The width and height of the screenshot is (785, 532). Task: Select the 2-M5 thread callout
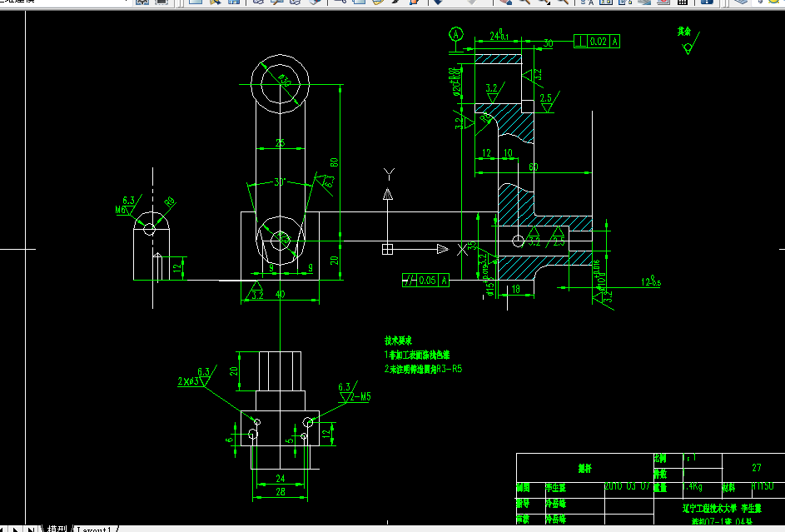click(x=360, y=397)
